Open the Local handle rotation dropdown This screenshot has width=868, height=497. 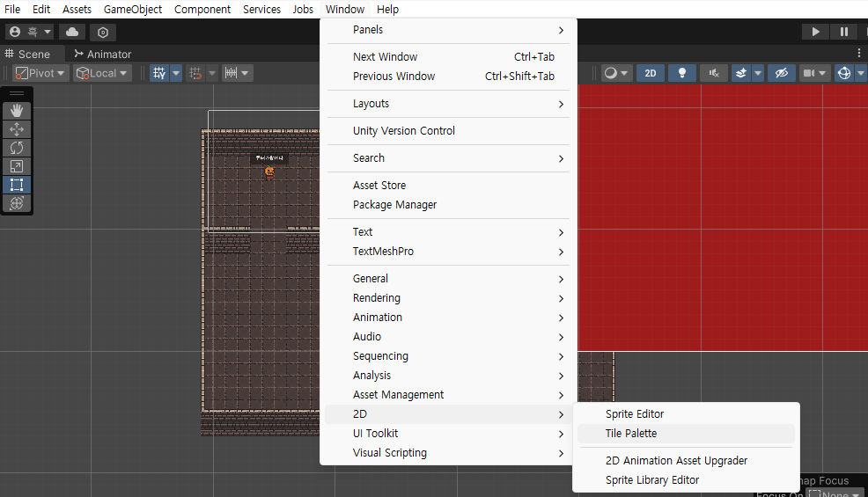click(x=102, y=73)
